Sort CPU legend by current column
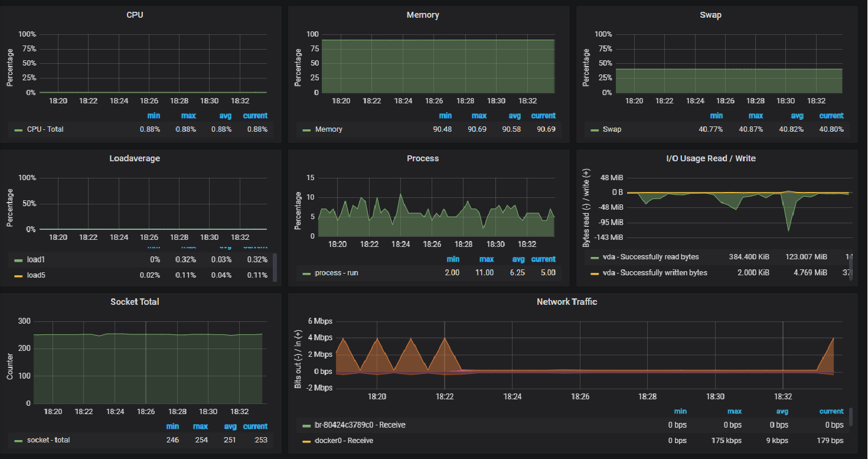Image resolution: width=868 pixels, height=459 pixels. pos(255,116)
